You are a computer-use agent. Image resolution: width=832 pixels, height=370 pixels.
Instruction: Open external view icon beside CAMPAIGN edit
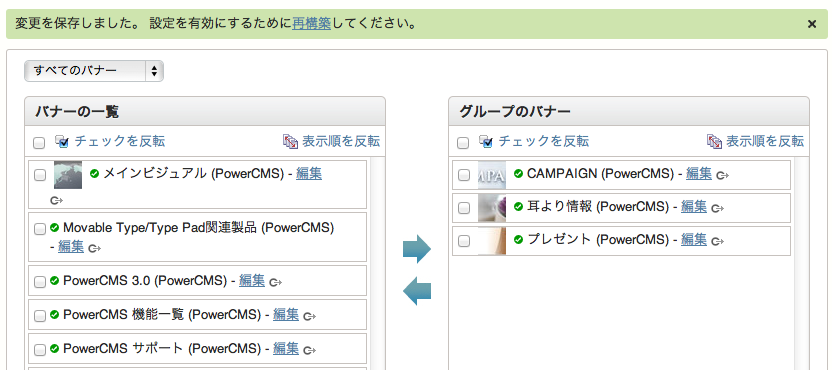pyautogui.click(x=722, y=175)
